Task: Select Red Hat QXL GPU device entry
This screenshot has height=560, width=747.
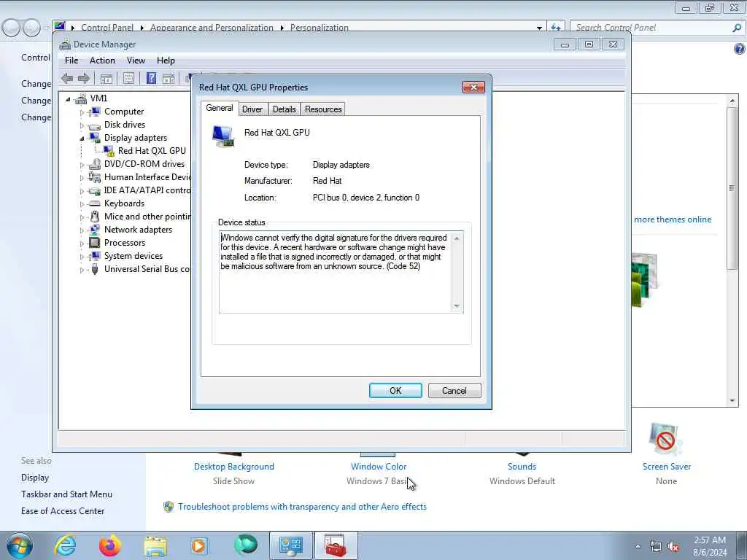Action: pyautogui.click(x=152, y=150)
